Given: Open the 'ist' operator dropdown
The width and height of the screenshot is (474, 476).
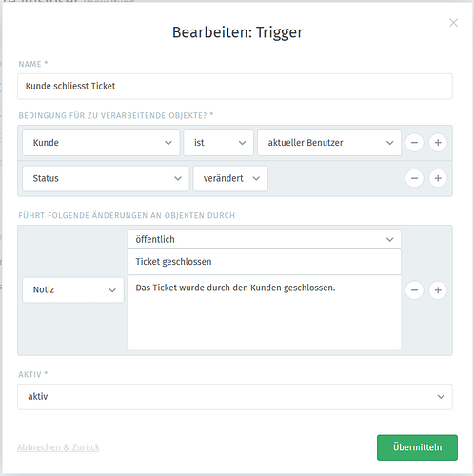Looking at the screenshot, I should pyautogui.click(x=219, y=143).
